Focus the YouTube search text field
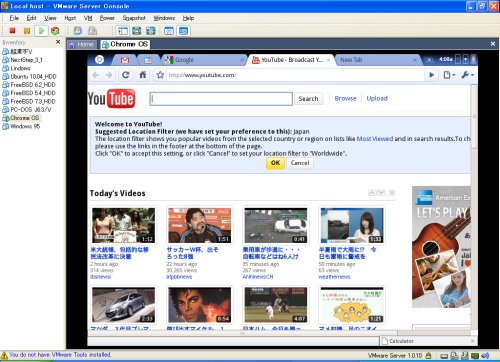Image resolution: width=500 pixels, height=362 pixels. (221, 99)
